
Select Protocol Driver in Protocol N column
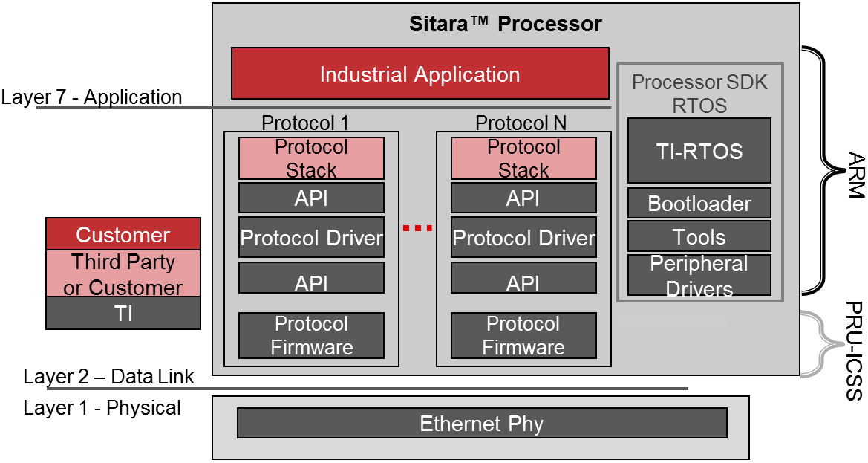523,238
